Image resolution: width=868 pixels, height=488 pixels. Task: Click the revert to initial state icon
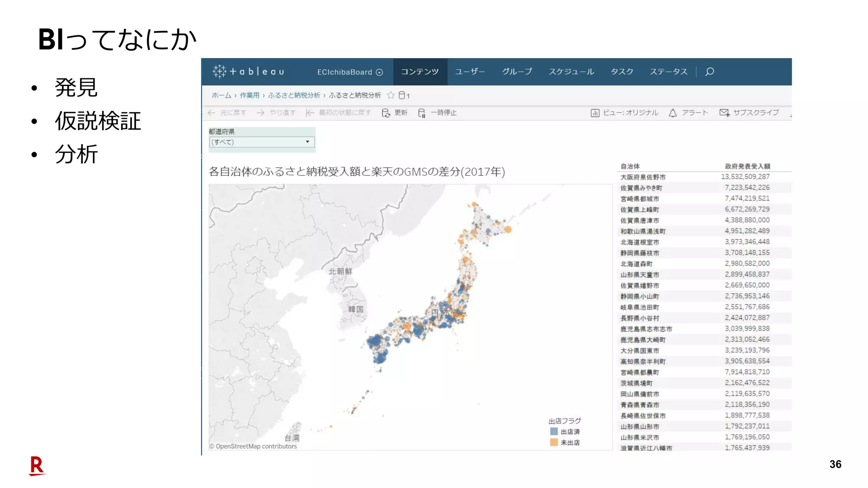pyautogui.click(x=310, y=113)
